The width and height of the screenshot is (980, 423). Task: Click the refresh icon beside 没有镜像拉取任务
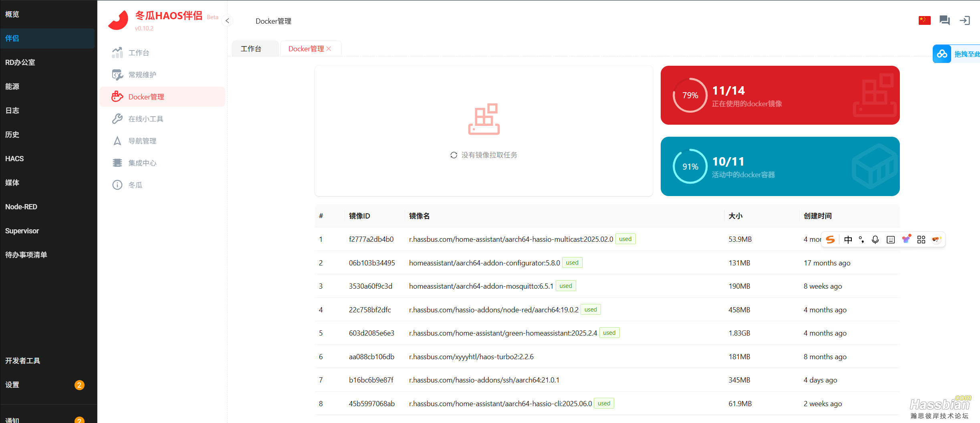pyautogui.click(x=454, y=155)
